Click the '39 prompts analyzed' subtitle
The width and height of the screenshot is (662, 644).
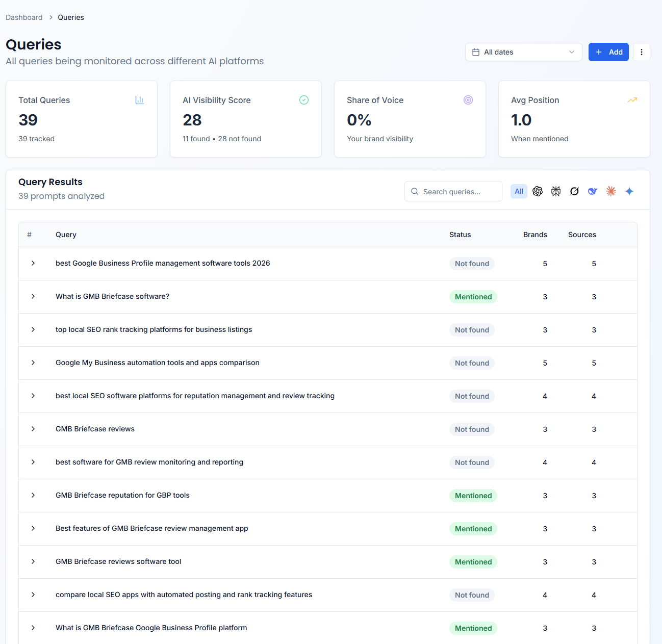tap(61, 196)
